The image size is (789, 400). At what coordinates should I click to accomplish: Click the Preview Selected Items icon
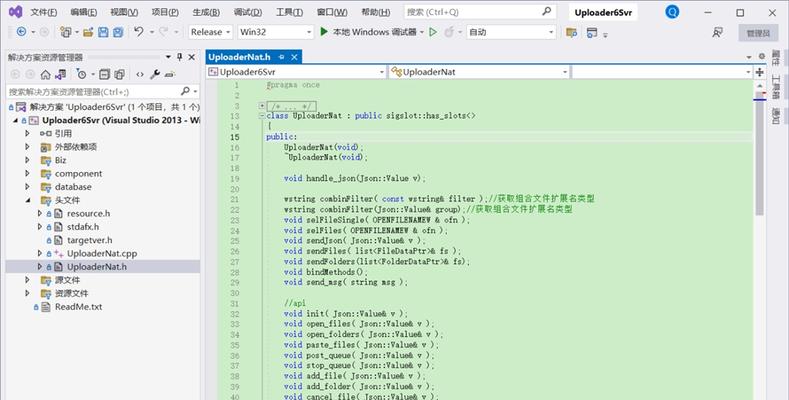coord(170,74)
